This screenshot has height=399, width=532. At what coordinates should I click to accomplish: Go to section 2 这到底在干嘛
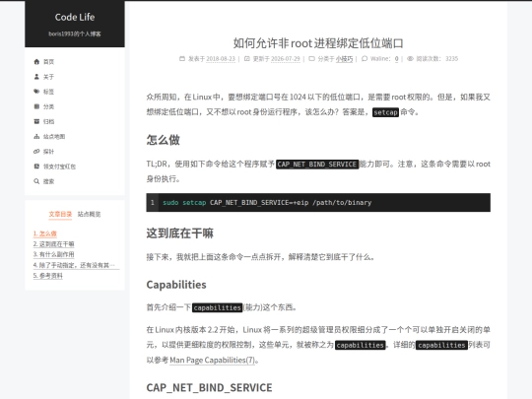tap(53, 244)
